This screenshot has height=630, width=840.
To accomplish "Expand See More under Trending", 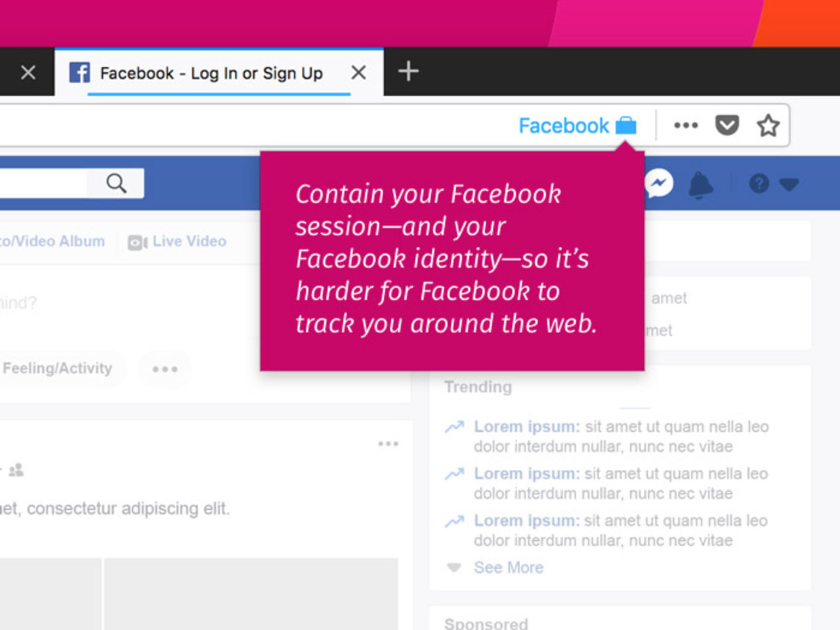I will point(509,567).
